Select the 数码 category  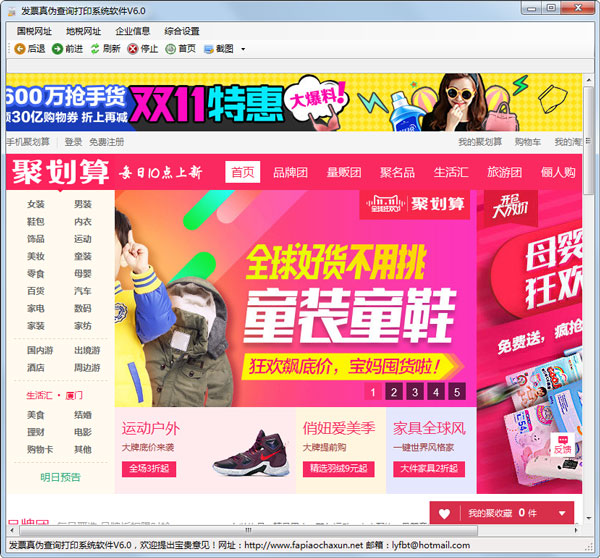pos(83,308)
